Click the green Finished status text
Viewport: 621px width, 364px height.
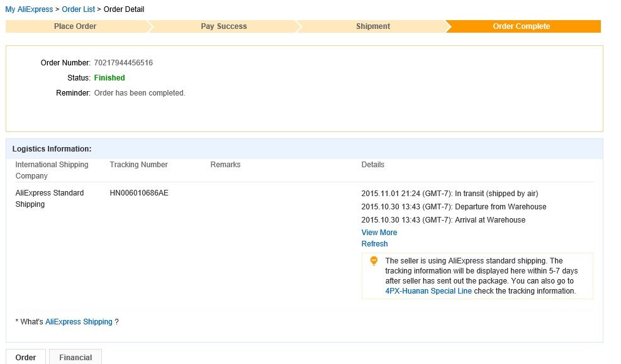click(109, 78)
